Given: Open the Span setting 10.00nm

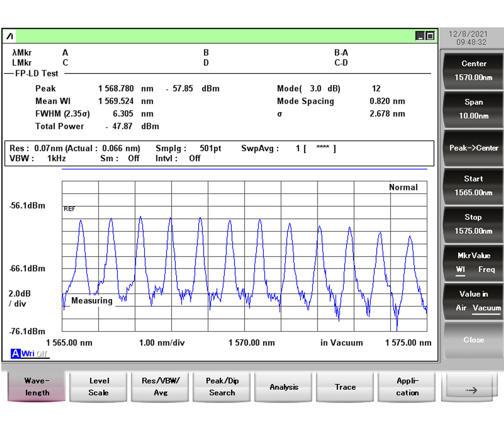Looking at the screenshot, I should pyautogui.click(x=473, y=109).
